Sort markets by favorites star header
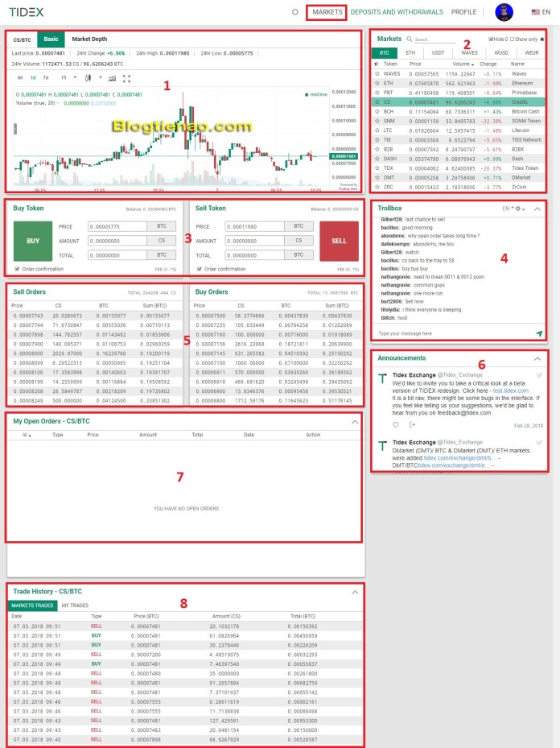 377,64
